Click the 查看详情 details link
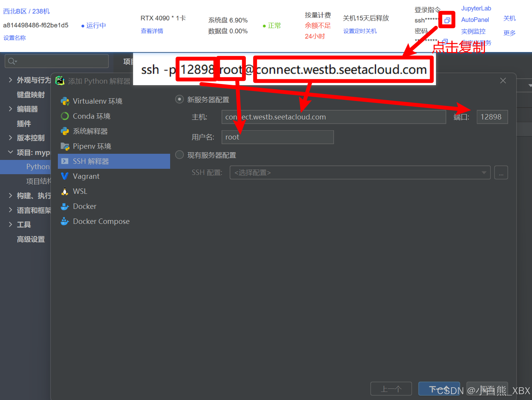Image resolution: width=532 pixels, height=400 pixels. [152, 31]
